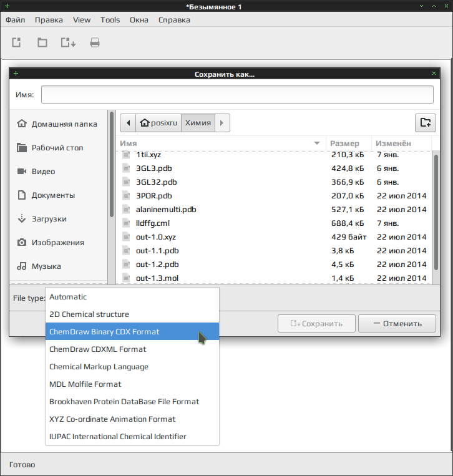Viewport: 453px width, 476px height.
Task: Click the Готово status bar text
Action: pyautogui.click(x=22, y=465)
